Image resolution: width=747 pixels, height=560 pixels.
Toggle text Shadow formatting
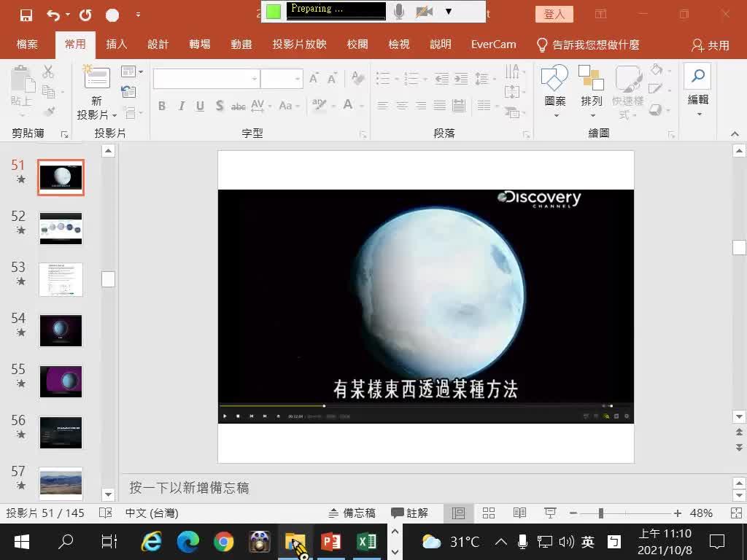coord(219,106)
